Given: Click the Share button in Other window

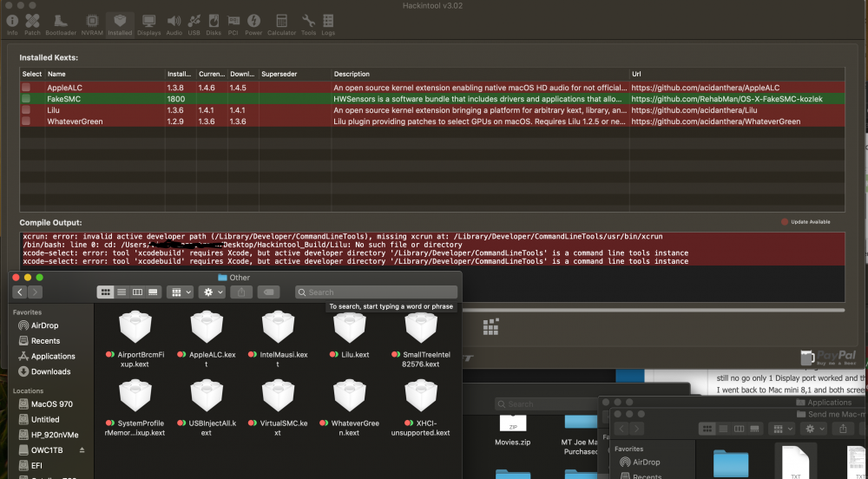Looking at the screenshot, I should click(241, 292).
